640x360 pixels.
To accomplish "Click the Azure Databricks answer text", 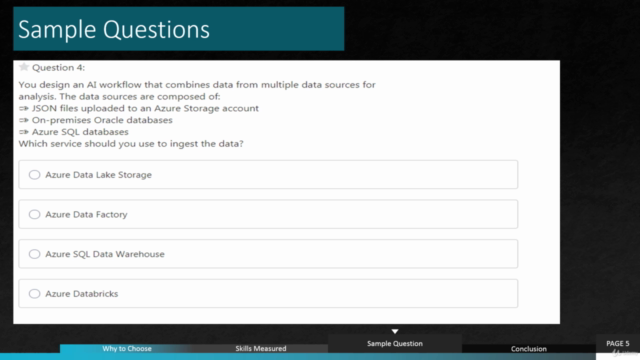I will (82, 293).
